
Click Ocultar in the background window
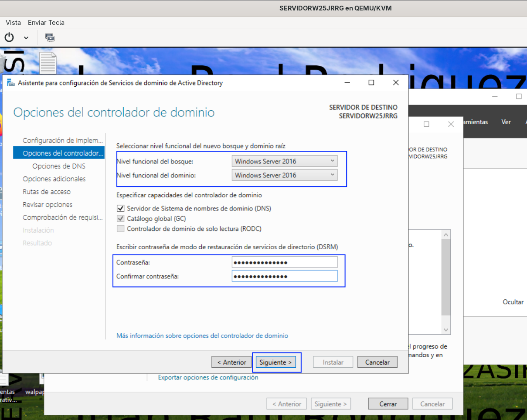click(x=513, y=302)
